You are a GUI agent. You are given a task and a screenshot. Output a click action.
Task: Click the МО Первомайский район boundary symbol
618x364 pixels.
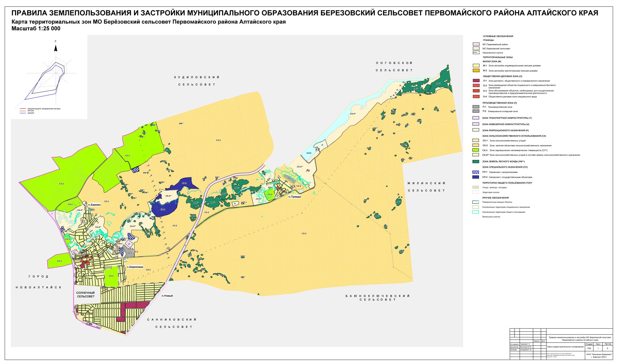[x=476, y=44]
